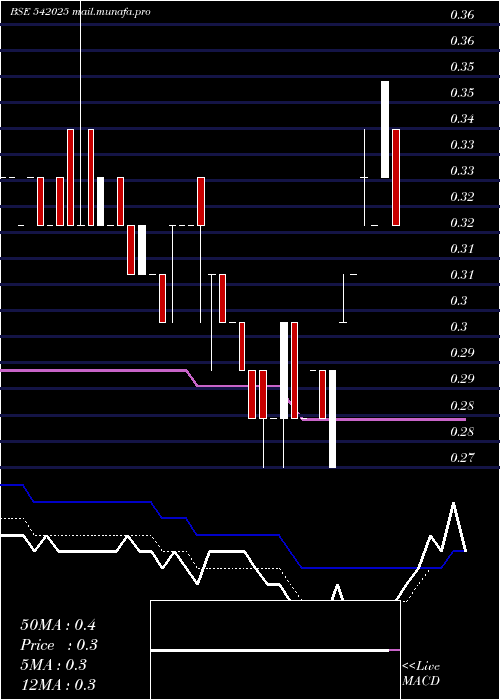Select the 0.27 price axis label
The width and height of the screenshot is (500, 700).
tap(462, 458)
